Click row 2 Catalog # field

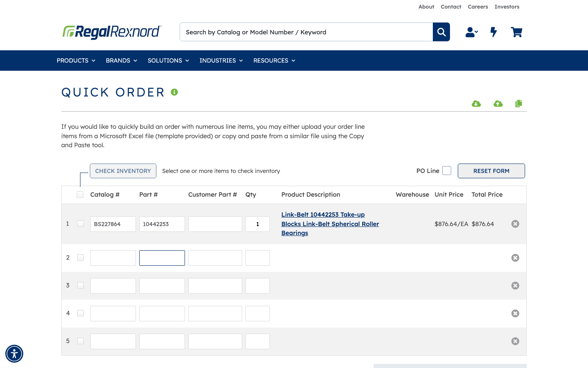(113, 258)
